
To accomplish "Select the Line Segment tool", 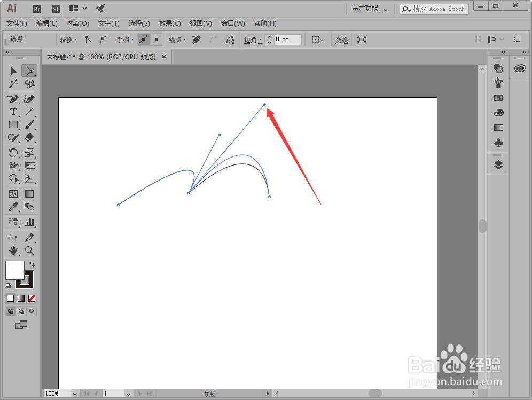I will point(29,112).
